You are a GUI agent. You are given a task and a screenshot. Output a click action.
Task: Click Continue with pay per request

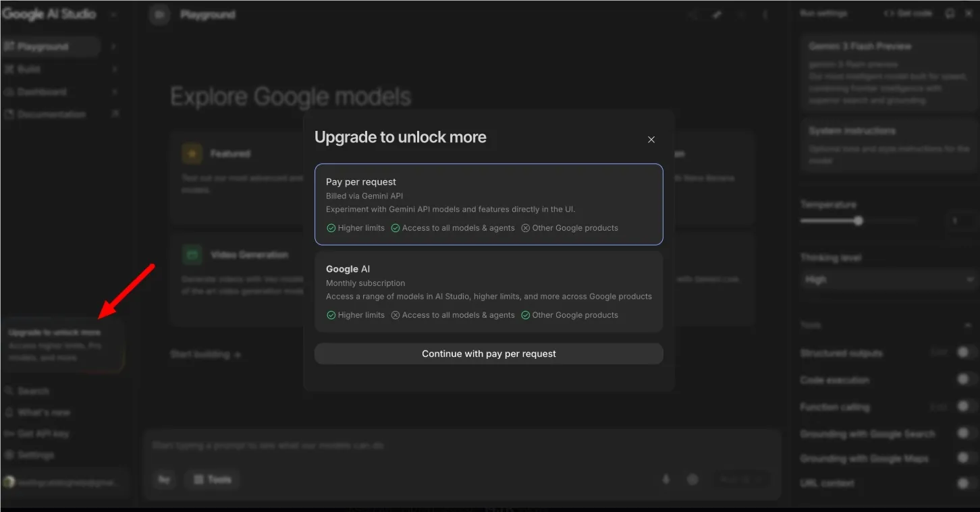(488, 353)
